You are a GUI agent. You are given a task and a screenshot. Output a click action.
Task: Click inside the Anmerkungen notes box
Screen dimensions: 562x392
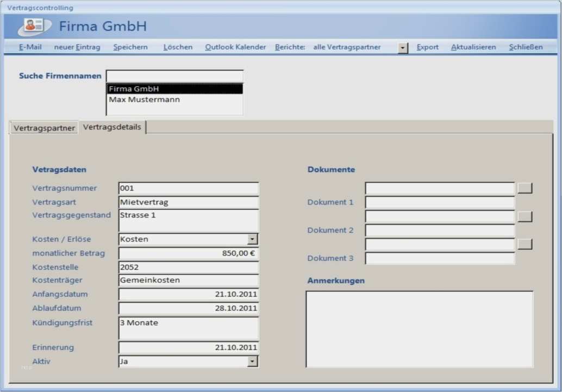(419, 329)
